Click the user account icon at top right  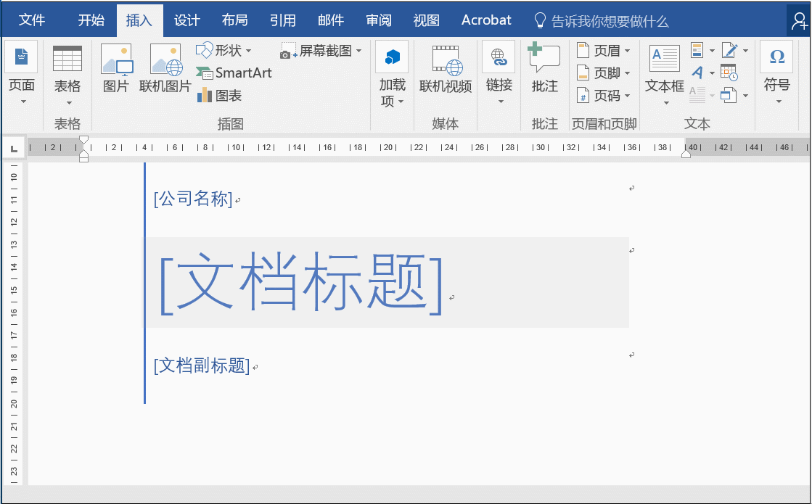[x=798, y=22]
